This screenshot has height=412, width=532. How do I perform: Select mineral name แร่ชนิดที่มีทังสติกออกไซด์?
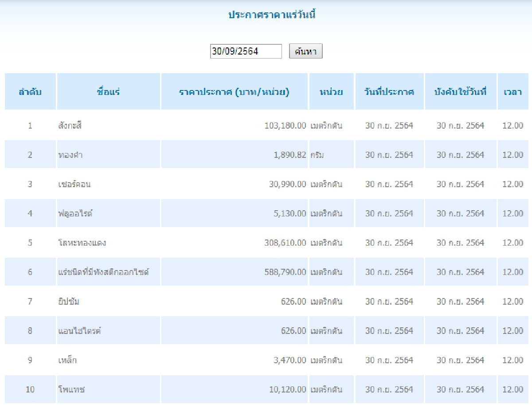103,272
